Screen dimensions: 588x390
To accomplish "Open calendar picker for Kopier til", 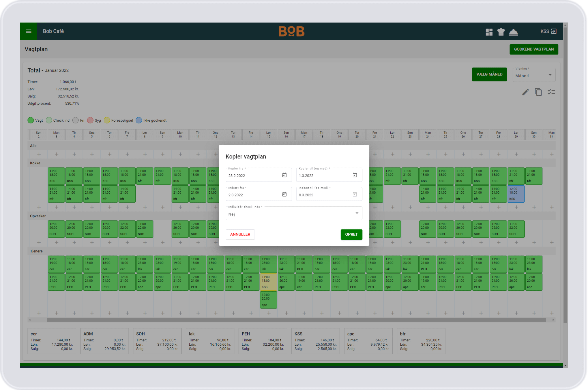I will (355, 175).
